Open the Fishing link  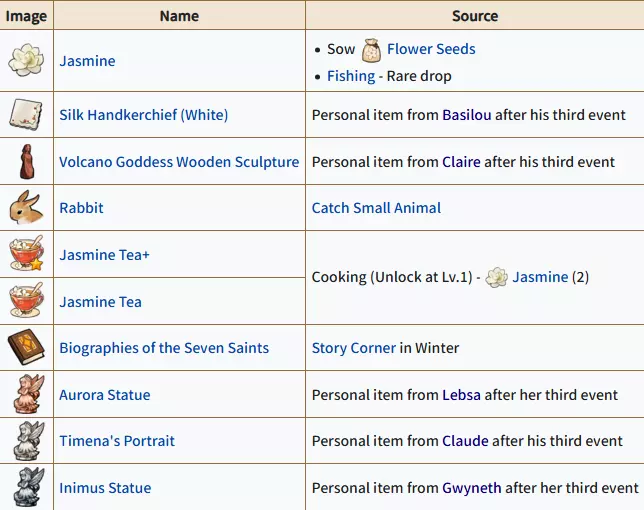tap(351, 76)
